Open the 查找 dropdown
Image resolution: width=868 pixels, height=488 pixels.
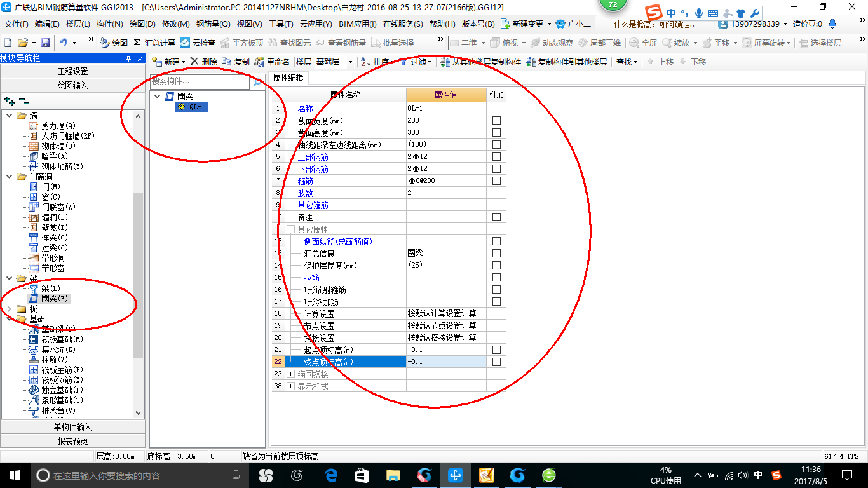click(x=627, y=62)
